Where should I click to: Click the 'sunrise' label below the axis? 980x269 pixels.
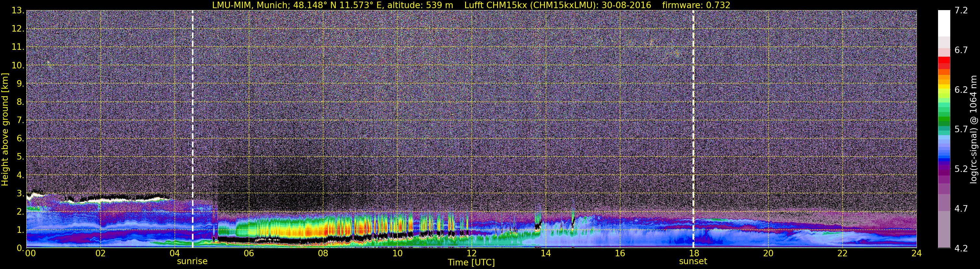[x=192, y=262]
